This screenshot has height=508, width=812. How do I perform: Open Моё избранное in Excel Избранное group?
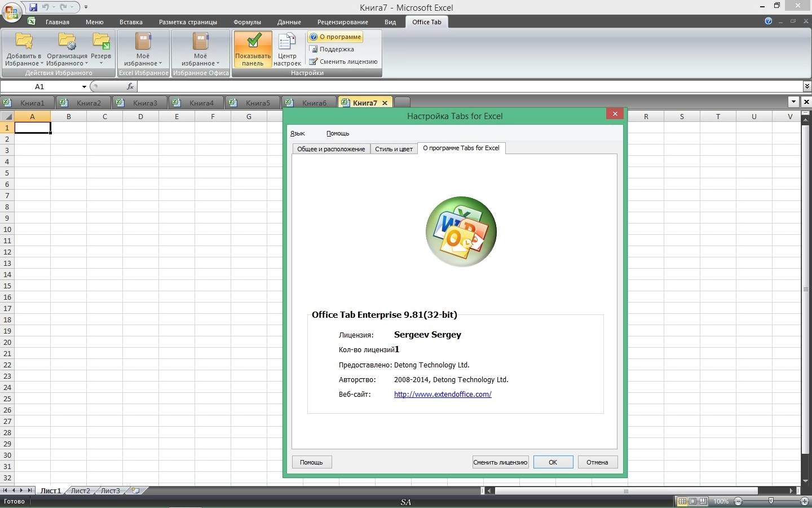(143, 49)
